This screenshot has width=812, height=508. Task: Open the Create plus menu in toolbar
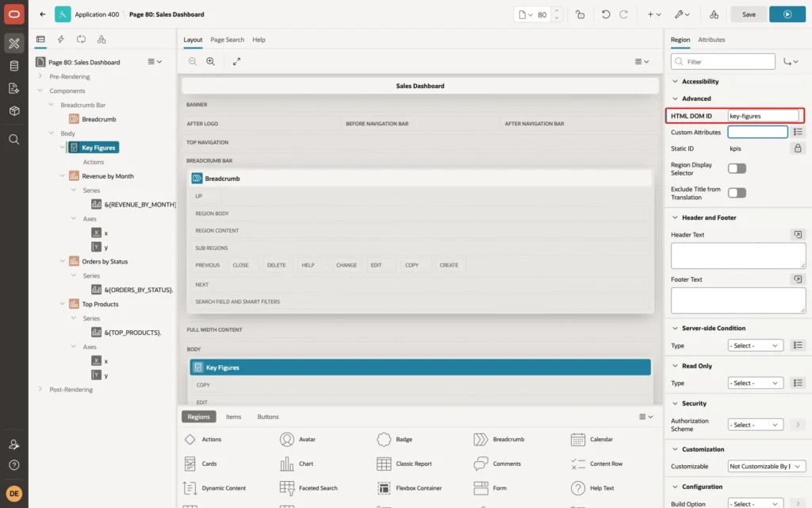click(654, 14)
